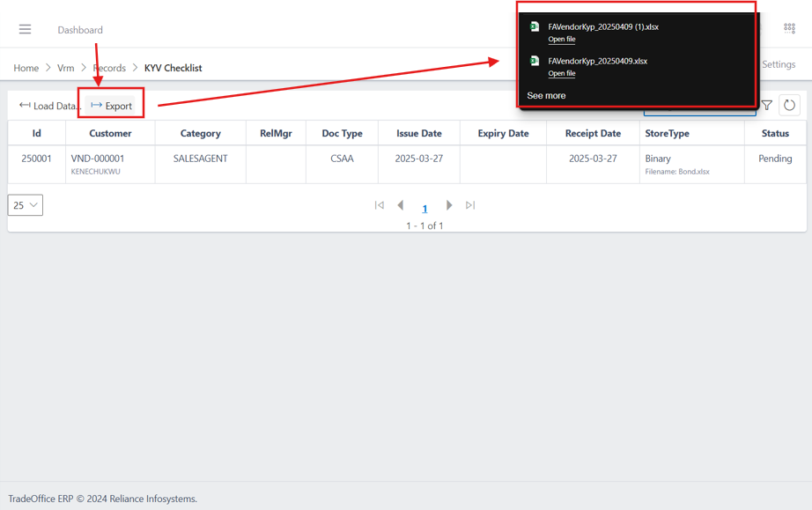Sort by RelMgr column header
This screenshot has width=812, height=510.
pos(276,134)
